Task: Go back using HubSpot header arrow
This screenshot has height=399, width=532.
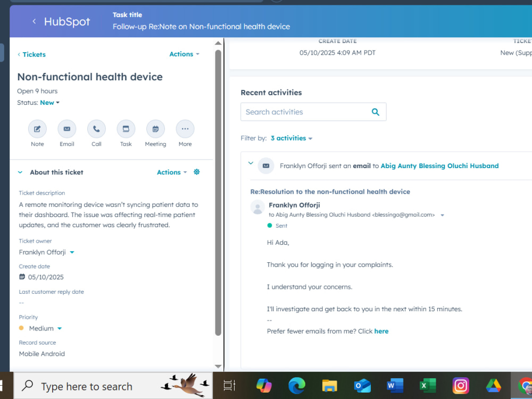Action: pyautogui.click(x=34, y=21)
